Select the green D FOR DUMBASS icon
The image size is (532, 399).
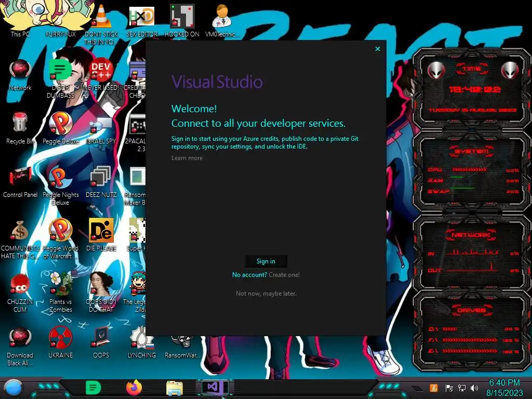pyautogui.click(x=60, y=79)
